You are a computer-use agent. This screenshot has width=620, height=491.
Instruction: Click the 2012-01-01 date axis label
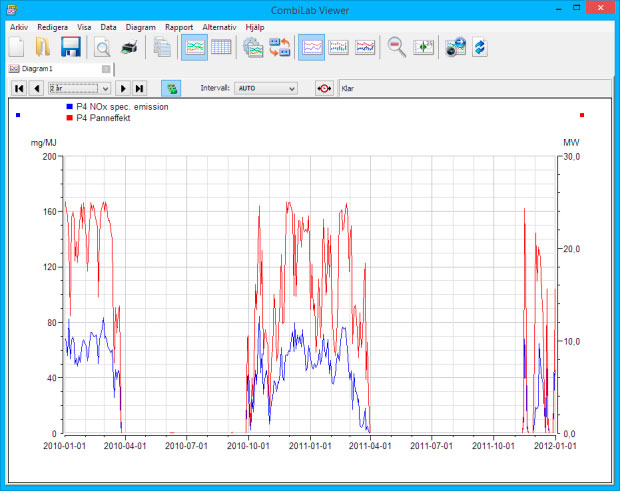coord(555,446)
